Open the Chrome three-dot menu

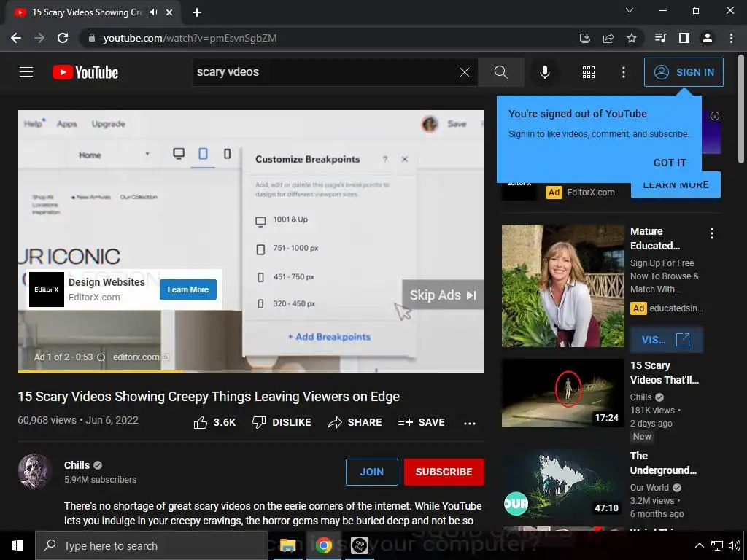pos(731,38)
